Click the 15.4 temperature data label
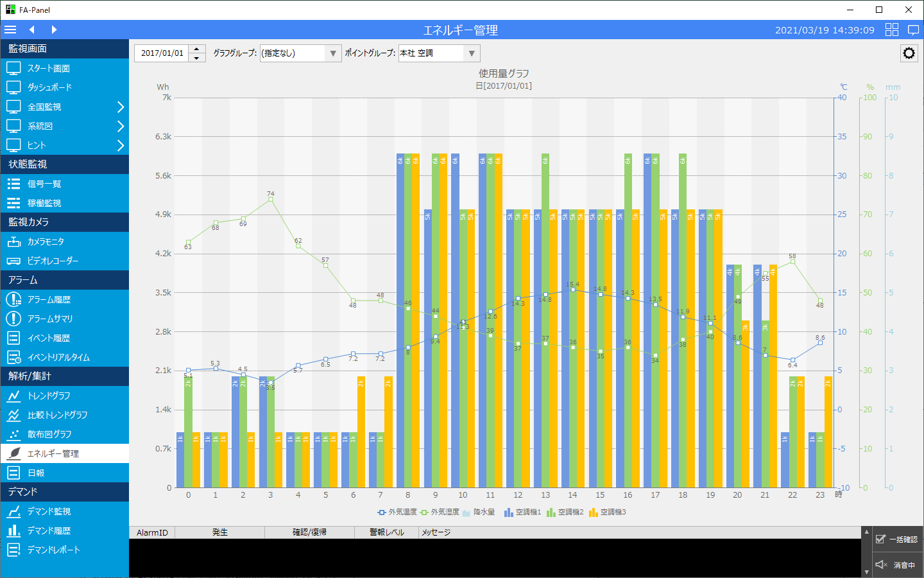 coord(572,285)
